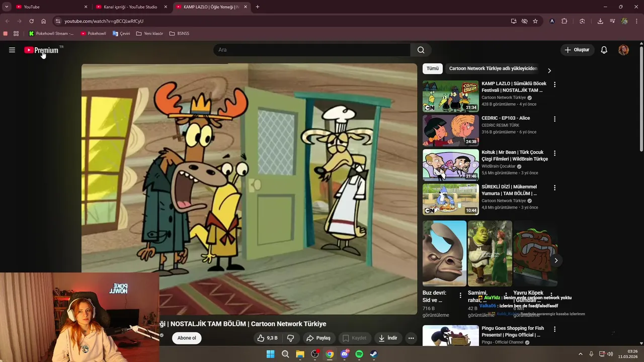Open the bookmarks bar apps grid
The height and width of the screenshot is (362, 644).
click(x=16, y=34)
